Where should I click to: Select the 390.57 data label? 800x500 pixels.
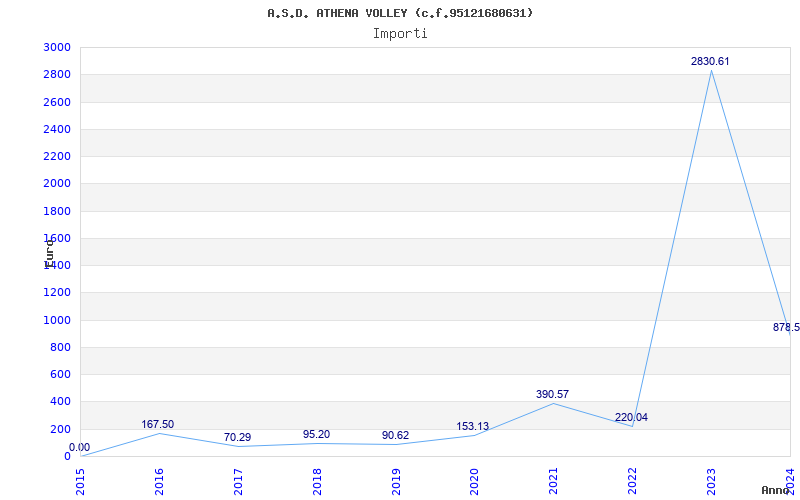(x=552, y=394)
